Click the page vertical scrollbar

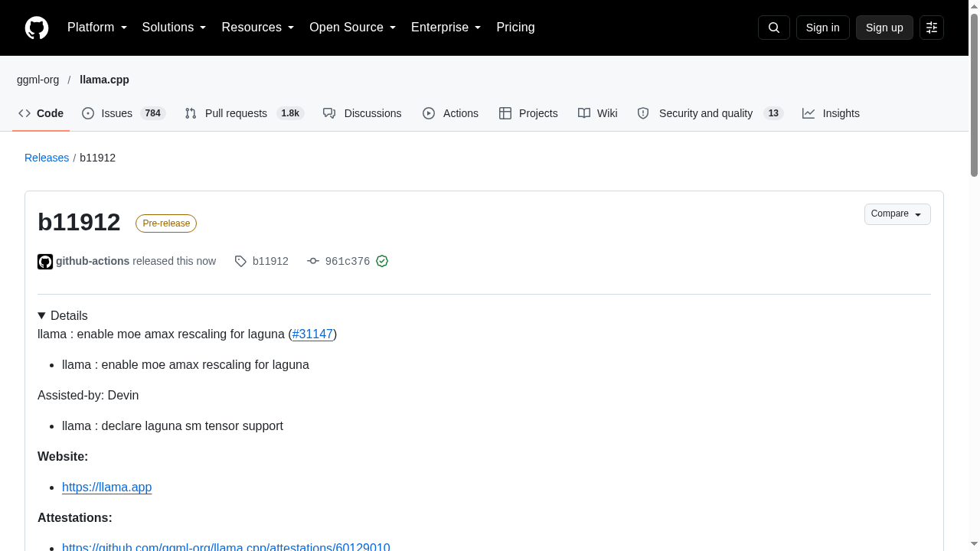point(974,275)
